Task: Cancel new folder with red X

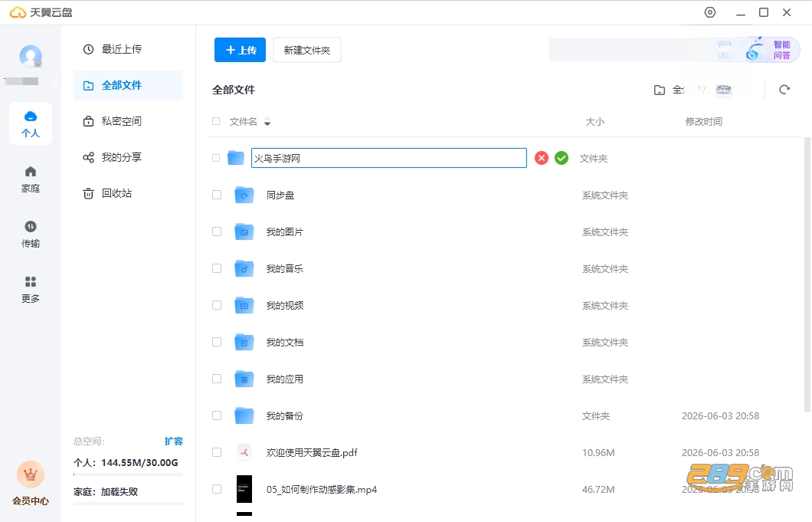Action: [542, 158]
